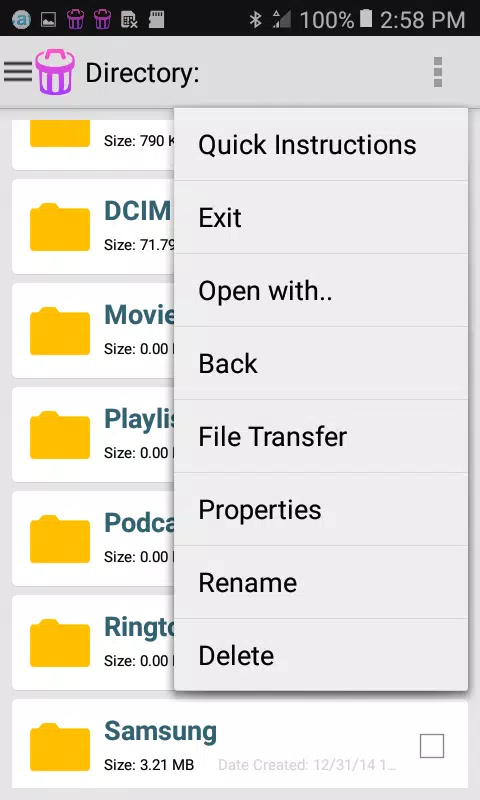Choose Back from the popup menu
Screen dimensions: 480x800
pos(321,363)
